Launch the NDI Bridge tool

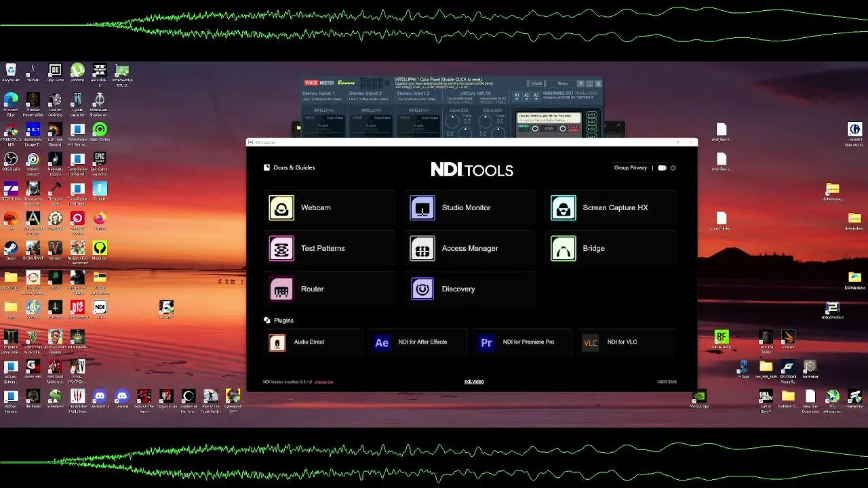(612, 248)
